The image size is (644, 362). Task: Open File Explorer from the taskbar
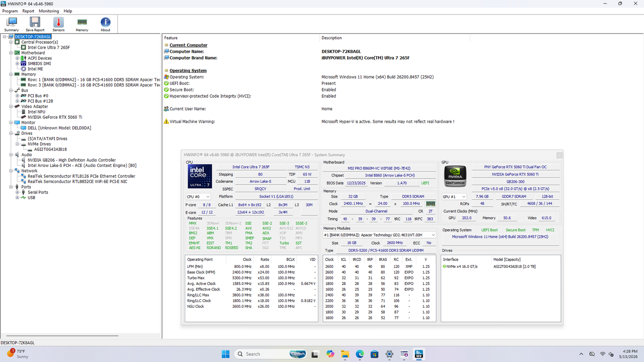tap(345, 354)
